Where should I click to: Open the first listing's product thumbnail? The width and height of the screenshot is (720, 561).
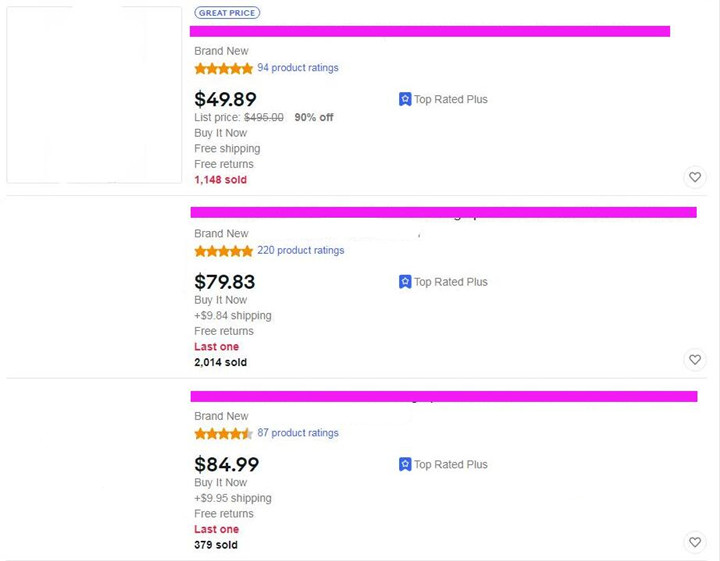click(94, 95)
